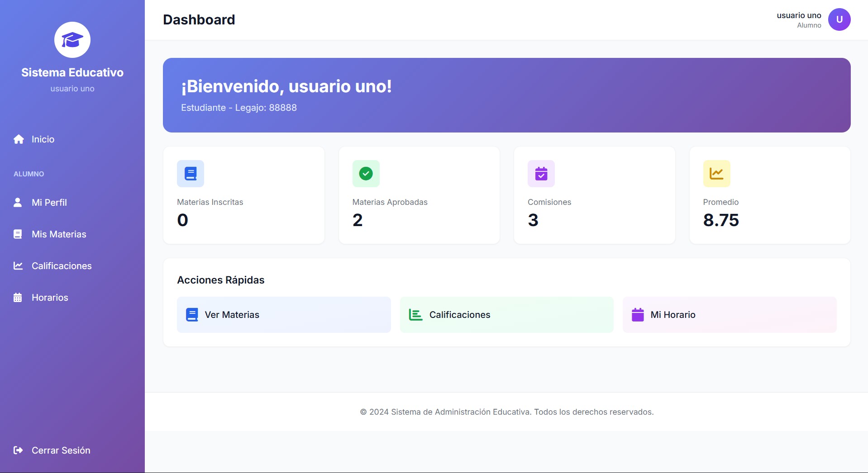Click the purple U user avatar
The height and width of the screenshot is (473, 868).
pyautogui.click(x=839, y=19)
